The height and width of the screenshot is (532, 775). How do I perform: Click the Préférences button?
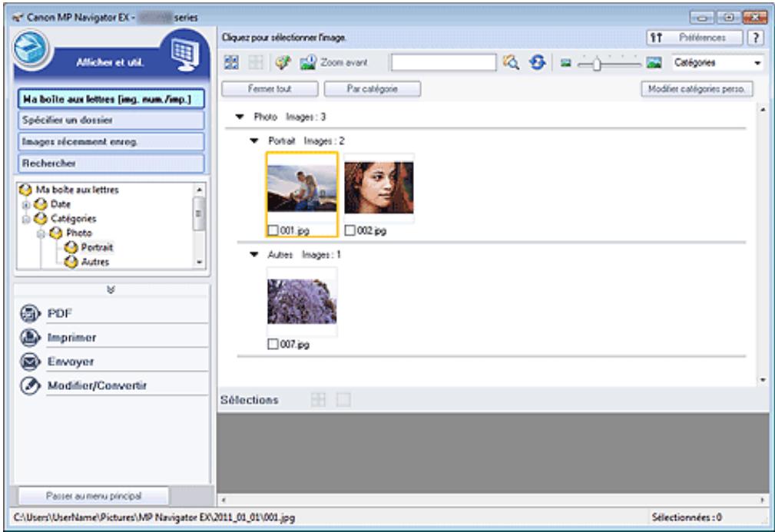click(x=694, y=38)
